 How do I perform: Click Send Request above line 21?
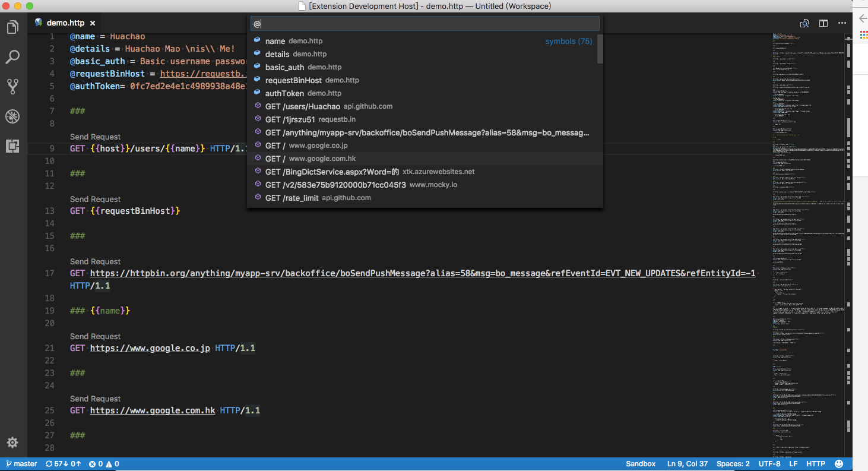point(95,336)
